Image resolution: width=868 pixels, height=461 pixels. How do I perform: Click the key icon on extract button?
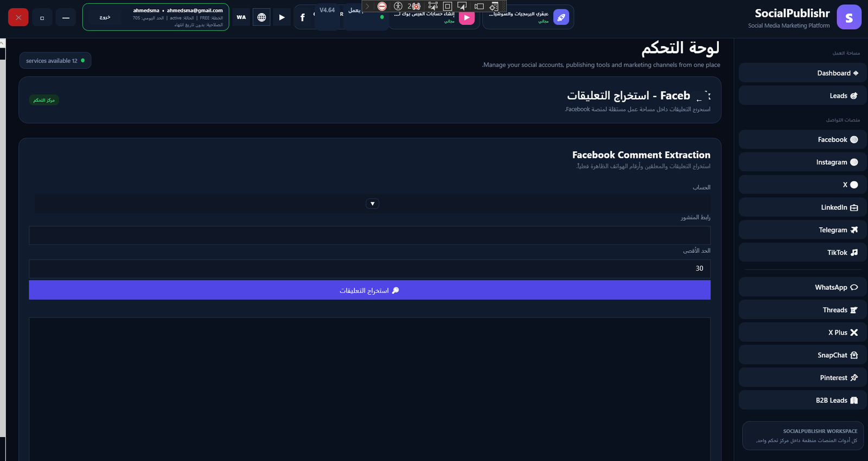tap(395, 290)
